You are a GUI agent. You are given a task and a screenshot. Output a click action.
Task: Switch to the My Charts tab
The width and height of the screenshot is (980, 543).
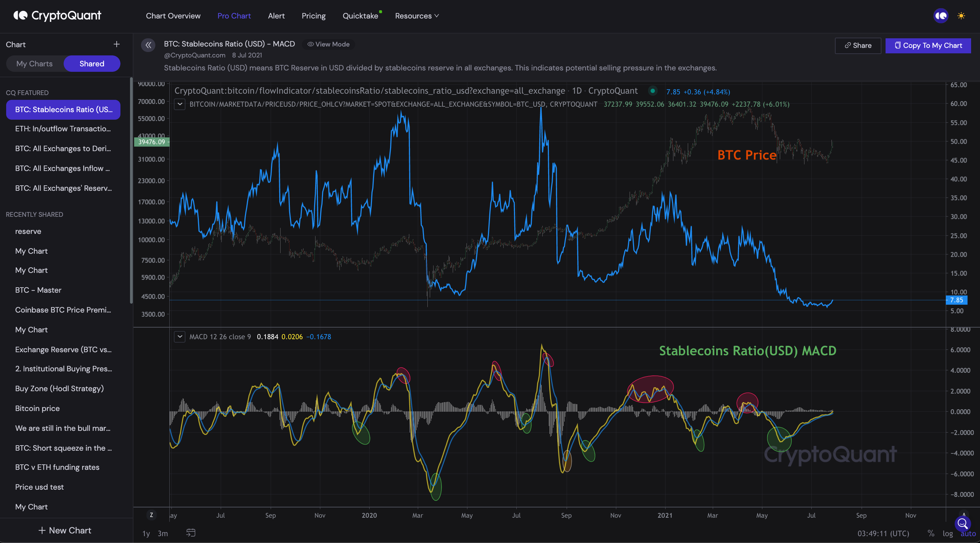coord(35,64)
